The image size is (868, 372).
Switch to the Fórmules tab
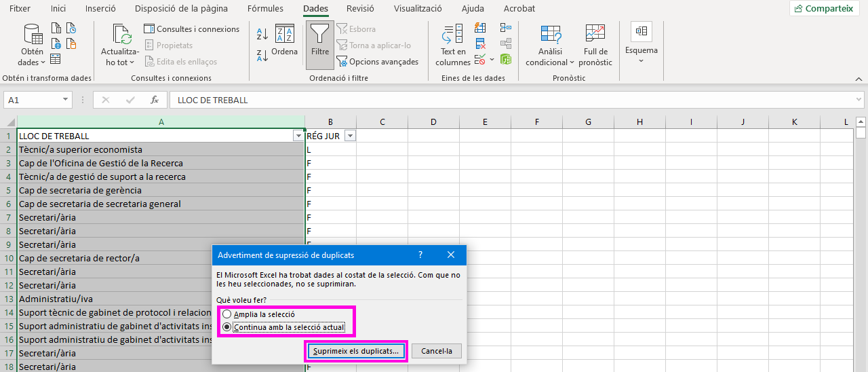point(265,9)
